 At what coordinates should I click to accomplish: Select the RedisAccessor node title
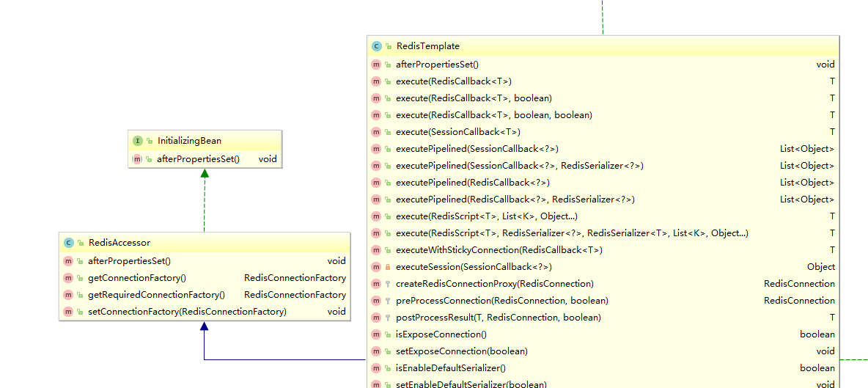119,243
